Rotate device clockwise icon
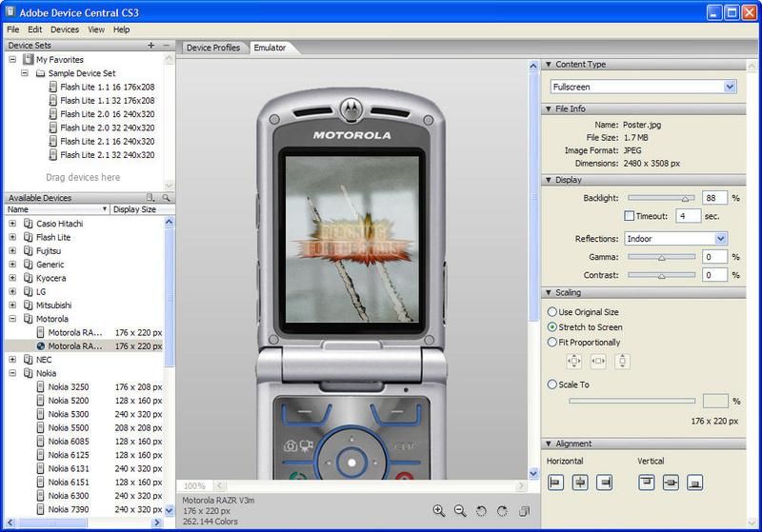The height and width of the screenshot is (532, 762). (x=502, y=511)
